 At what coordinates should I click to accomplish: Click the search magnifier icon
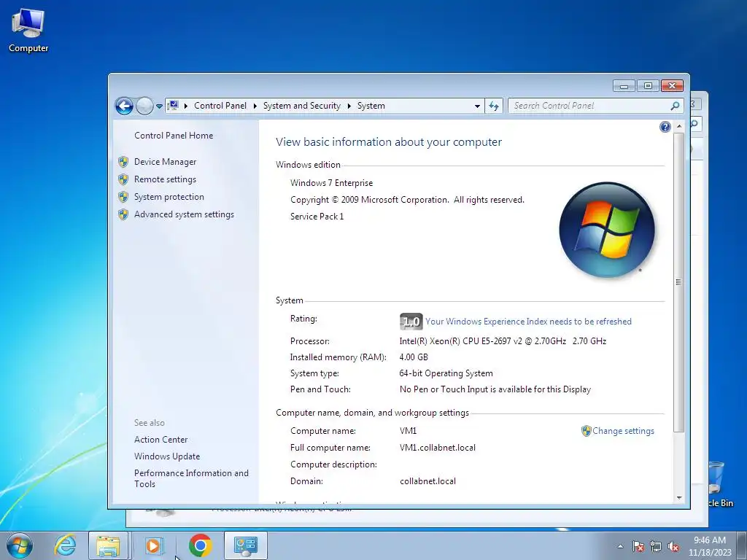pyautogui.click(x=675, y=106)
